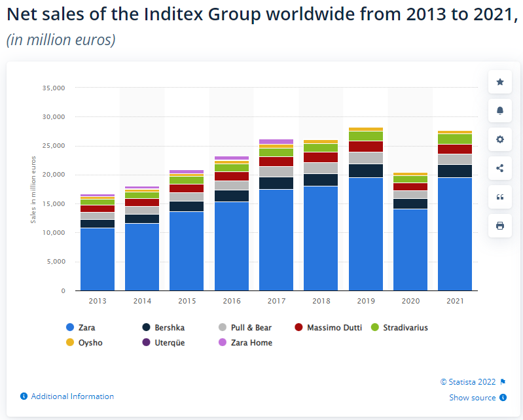Toggle Bershka series in legend
The height and width of the screenshot is (420, 523).
click(164, 328)
